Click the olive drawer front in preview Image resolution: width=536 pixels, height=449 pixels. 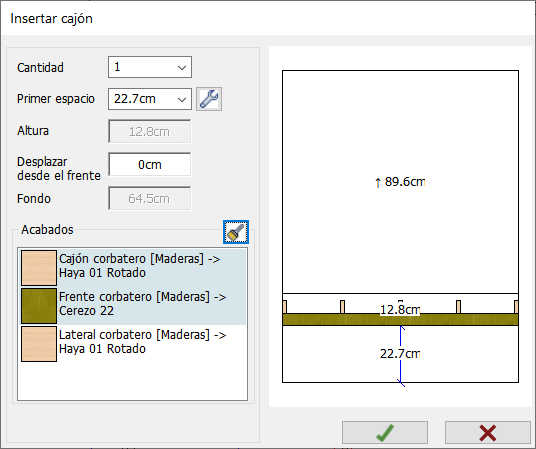pyautogui.click(x=400, y=319)
